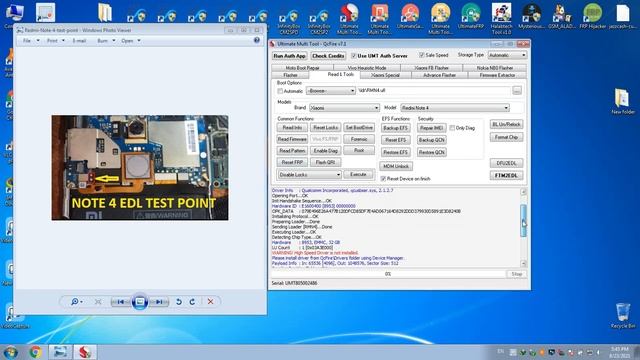Switch to the Xiaomi Special tab
The image size is (640, 360).
[385, 76]
